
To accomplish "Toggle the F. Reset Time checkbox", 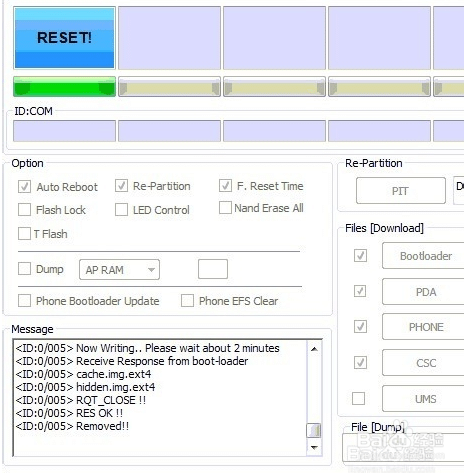I will pos(225,186).
